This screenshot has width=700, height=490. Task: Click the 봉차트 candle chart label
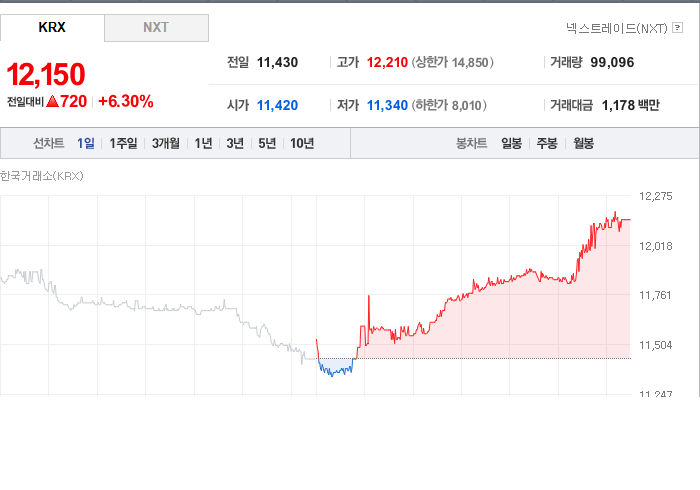(x=471, y=143)
